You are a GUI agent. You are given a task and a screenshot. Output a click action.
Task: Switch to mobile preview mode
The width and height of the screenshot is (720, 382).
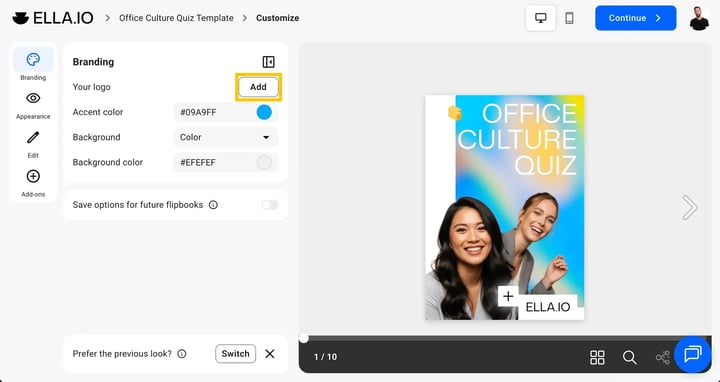569,18
